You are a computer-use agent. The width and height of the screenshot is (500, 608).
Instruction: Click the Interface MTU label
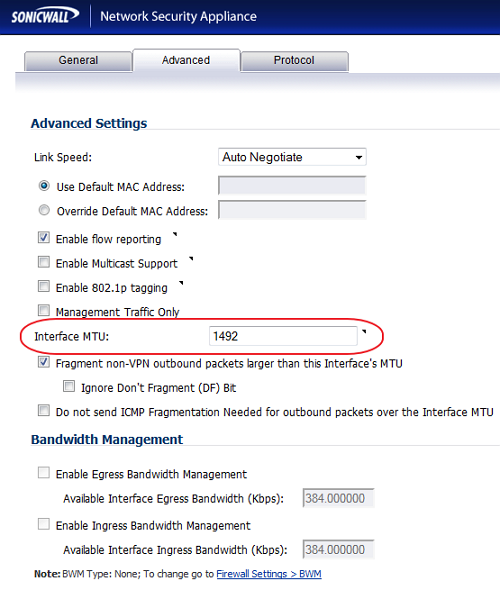click(72, 337)
